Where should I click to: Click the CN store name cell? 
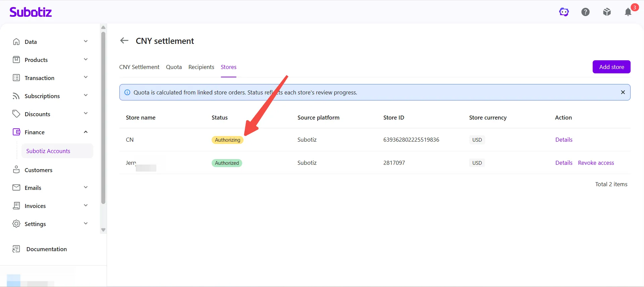(130, 140)
